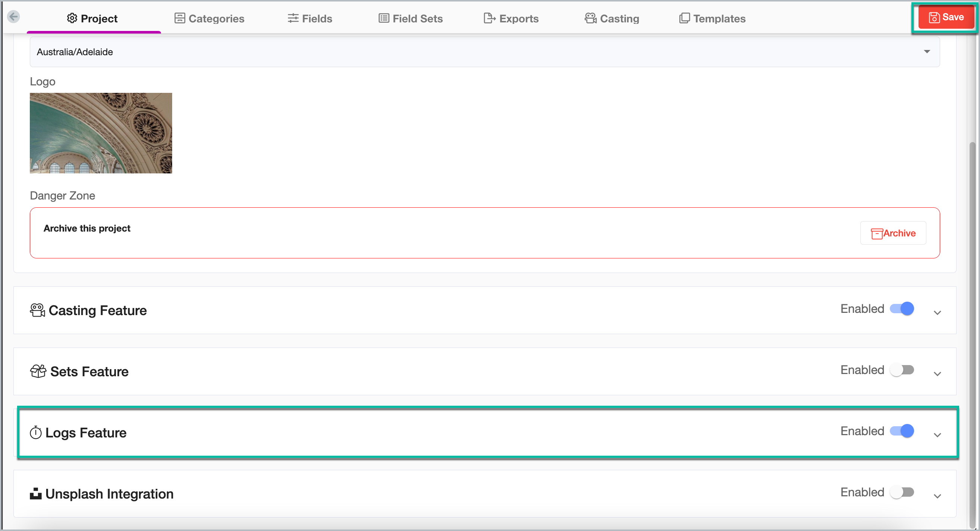
Task: Click the Sets Feature box icon
Action: 38,371
